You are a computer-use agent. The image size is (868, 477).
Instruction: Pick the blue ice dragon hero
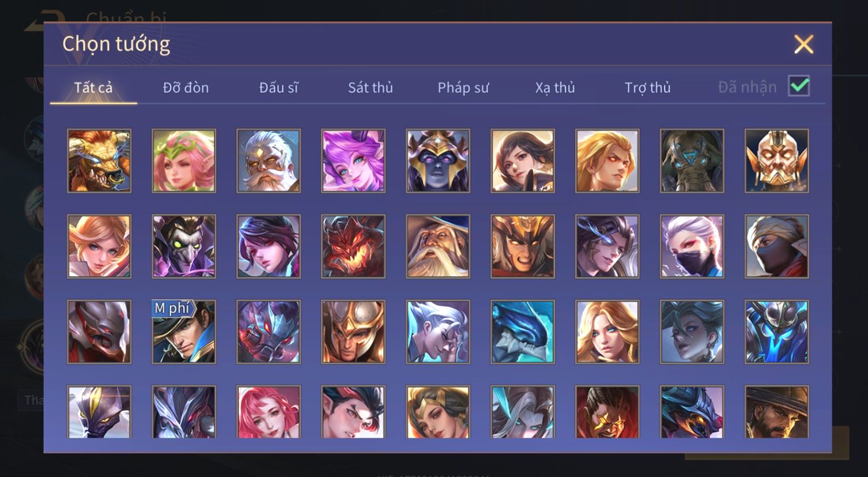tap(523, 332)
